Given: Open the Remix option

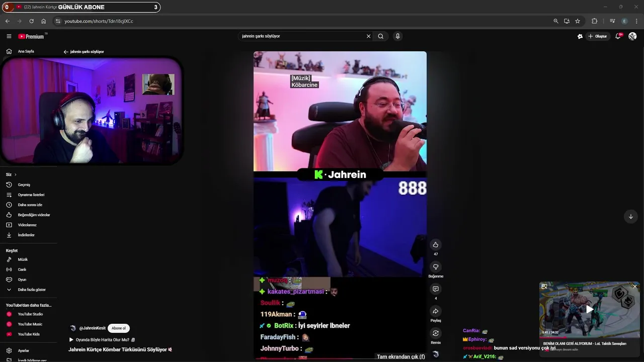Looking at the screenshot, I should point(436,333).
